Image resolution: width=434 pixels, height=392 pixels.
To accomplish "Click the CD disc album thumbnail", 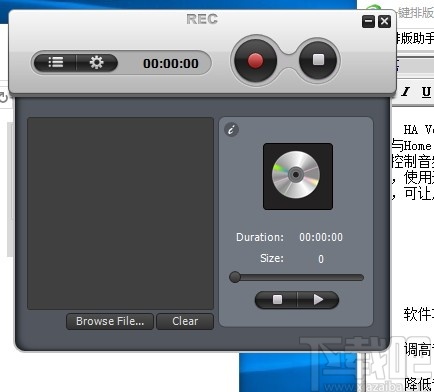I will pyautogui.click(x=298, y=176).
